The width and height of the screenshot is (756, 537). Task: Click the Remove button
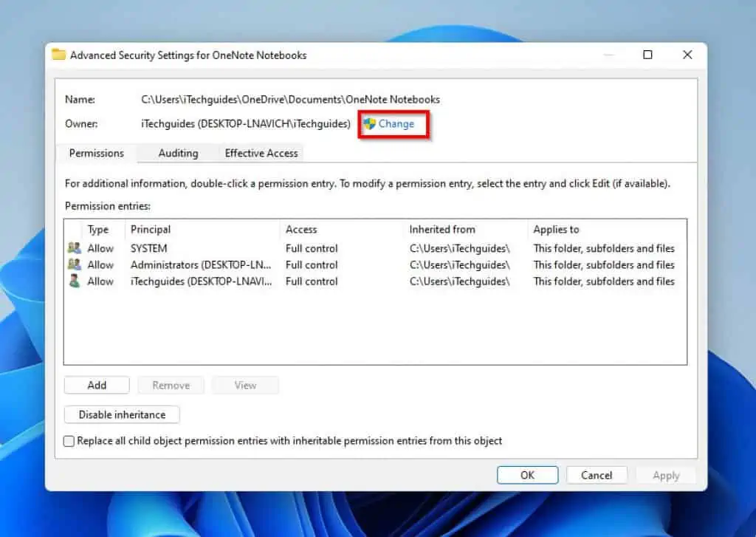coord(171,385)
